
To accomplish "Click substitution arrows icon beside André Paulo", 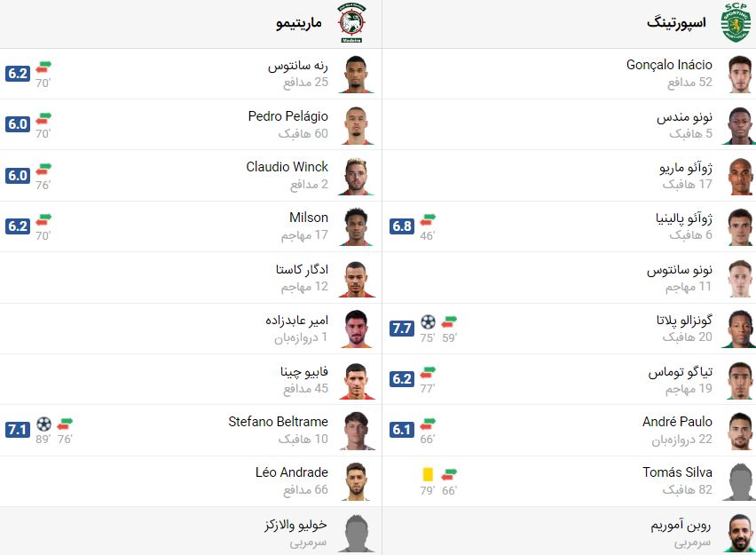I will pyautogui.click(x=429, y=423).
